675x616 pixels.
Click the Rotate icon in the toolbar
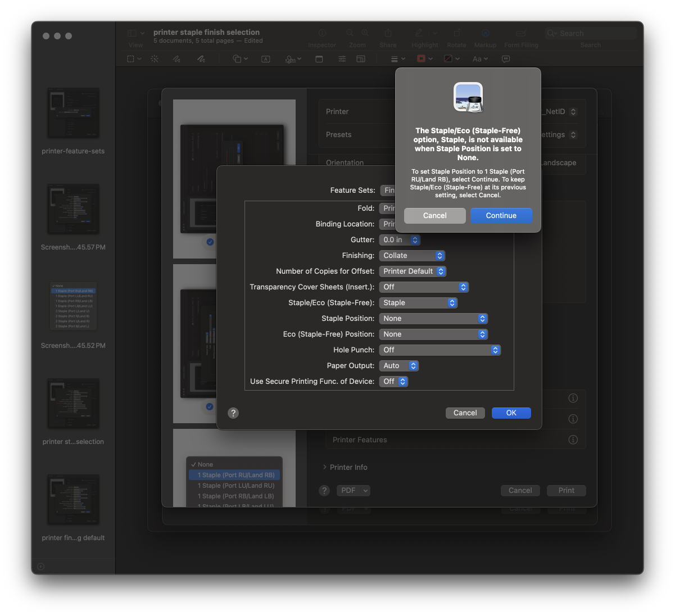[456, 33]
